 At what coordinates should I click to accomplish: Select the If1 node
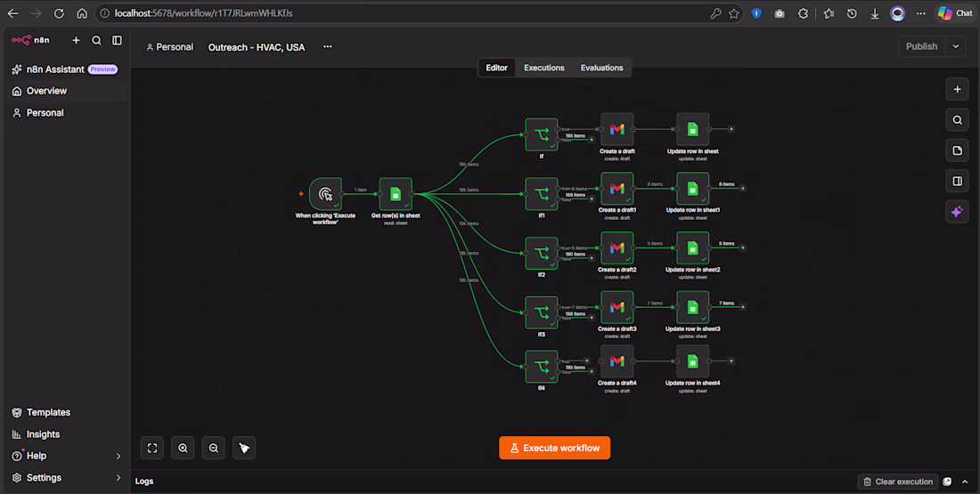click(x=542, y=194)
